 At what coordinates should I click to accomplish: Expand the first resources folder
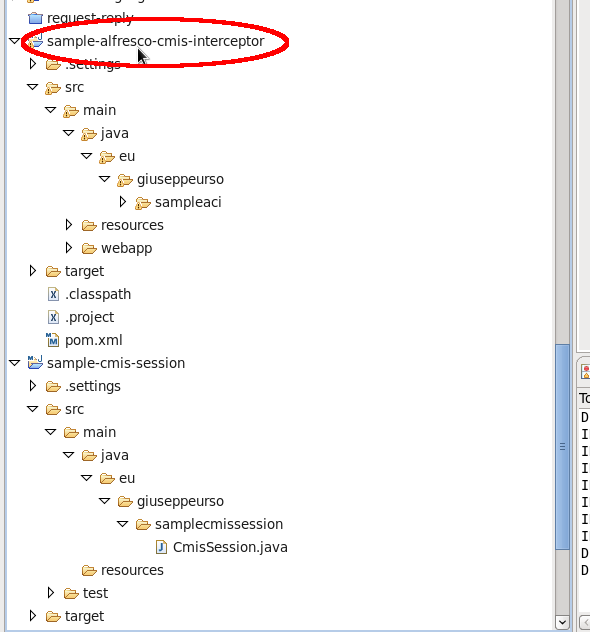coord(69,225)
